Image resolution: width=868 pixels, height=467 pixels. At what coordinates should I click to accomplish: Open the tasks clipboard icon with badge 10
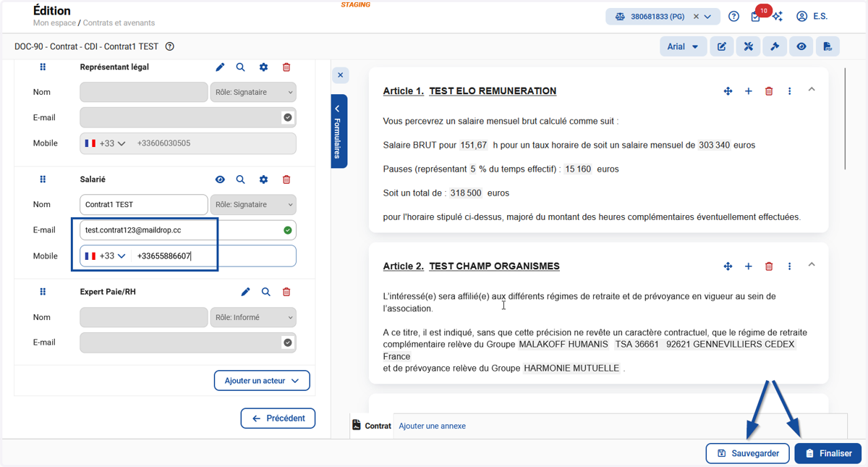pyautogui.click(x=756, y=17)
